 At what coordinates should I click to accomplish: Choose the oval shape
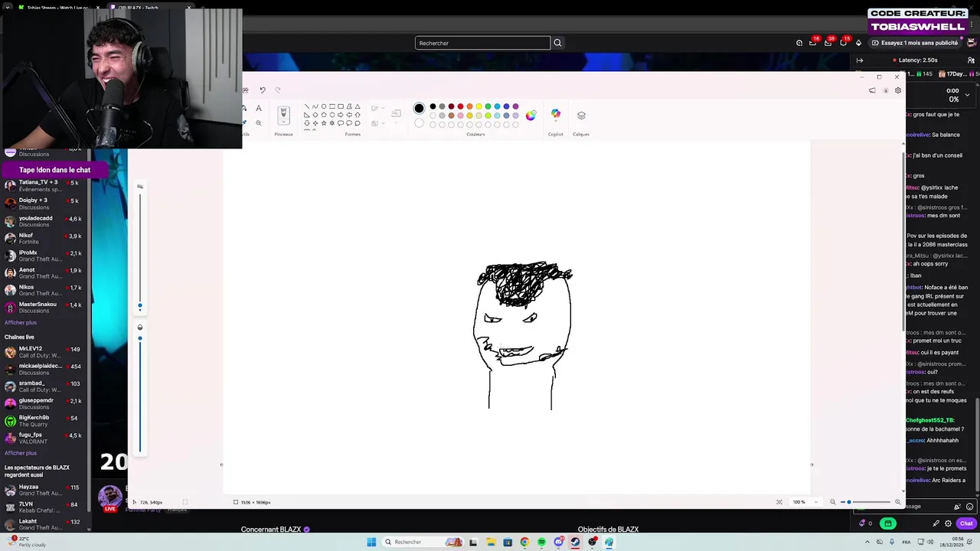[323, 106]
